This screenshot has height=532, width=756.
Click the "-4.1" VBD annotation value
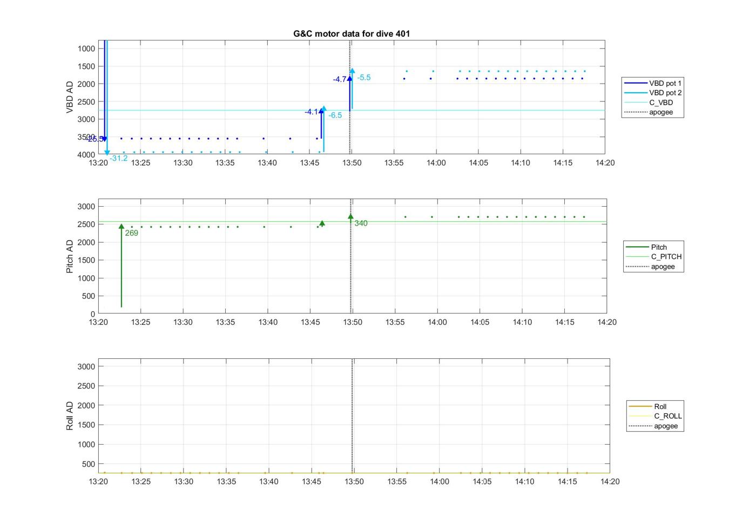[312, 112]
